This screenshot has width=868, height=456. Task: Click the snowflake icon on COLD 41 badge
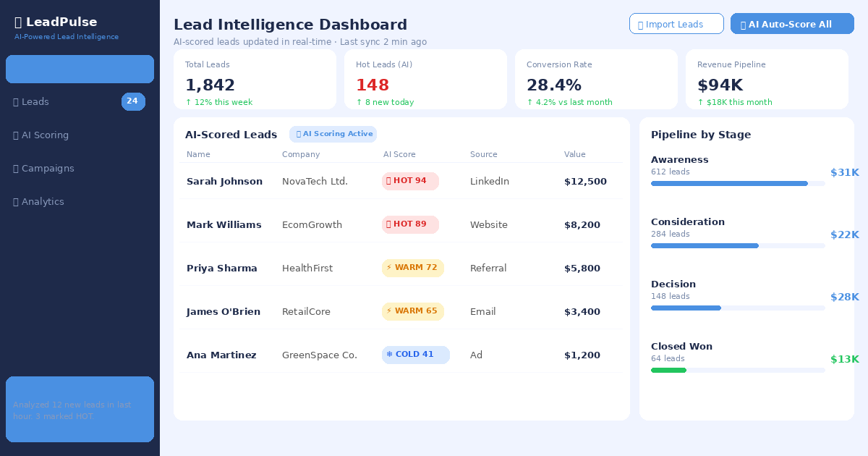click(x=390, y=355)
